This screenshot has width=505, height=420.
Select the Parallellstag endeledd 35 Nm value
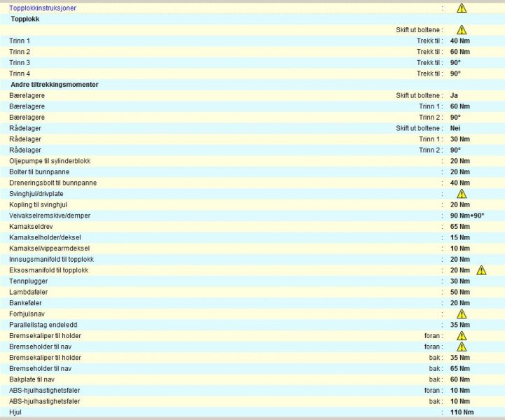pyautogui.click(x=459, y=325)
